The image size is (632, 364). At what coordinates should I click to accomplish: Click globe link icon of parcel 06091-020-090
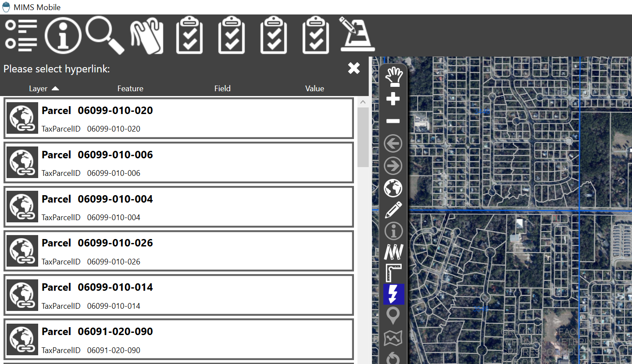[x=22, y=339]
